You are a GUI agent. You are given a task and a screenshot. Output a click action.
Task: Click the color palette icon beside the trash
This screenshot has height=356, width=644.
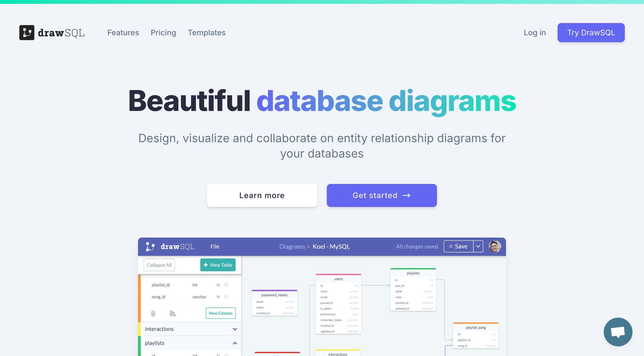[173, 313]
